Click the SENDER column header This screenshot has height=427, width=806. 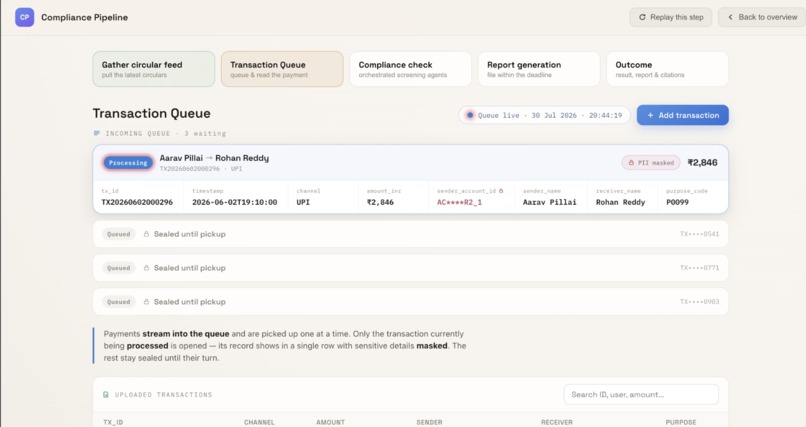(429, 422)
